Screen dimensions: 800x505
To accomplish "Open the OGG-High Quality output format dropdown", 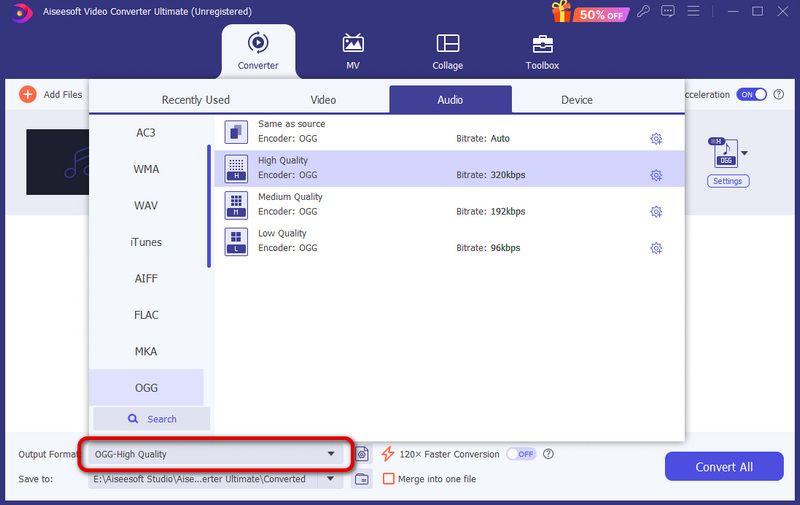I will tap(215, 454).
